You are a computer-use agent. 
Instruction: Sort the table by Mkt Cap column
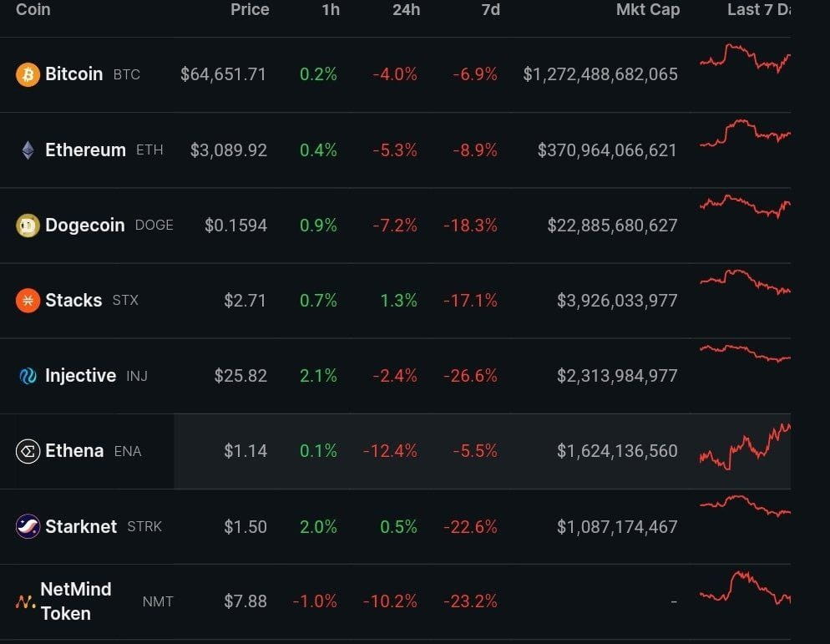point(649,10)
